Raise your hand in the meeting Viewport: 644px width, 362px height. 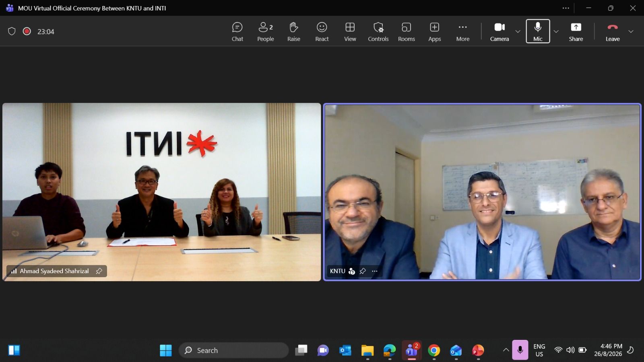coord(294,32)
